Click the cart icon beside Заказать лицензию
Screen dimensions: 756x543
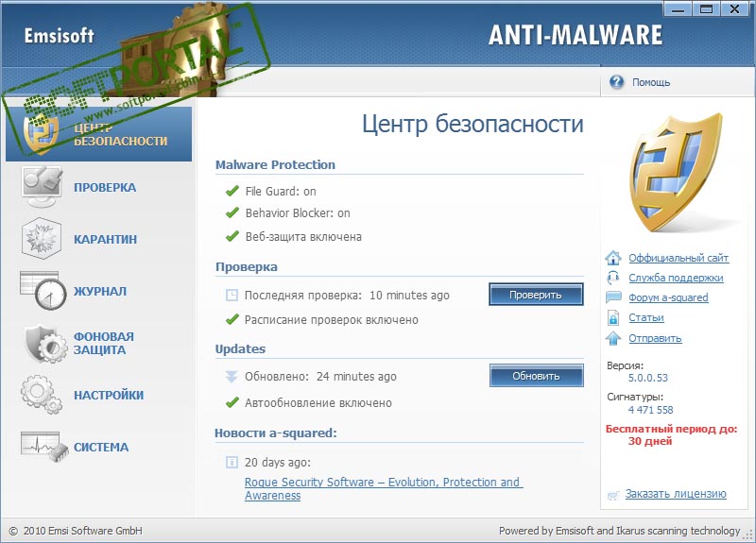[x=613, y=495]
